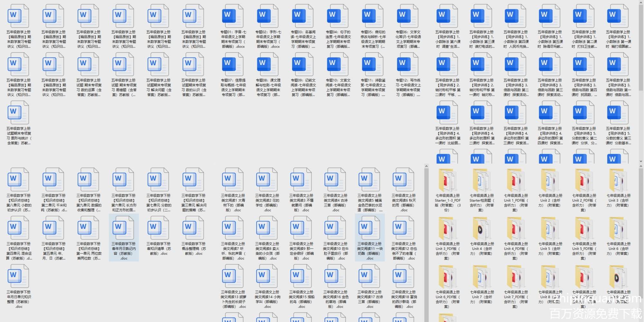The image size is (644, 322).
Task: Click label 小数除法 第二课时 打扫卫生
Action: point(584,39)
